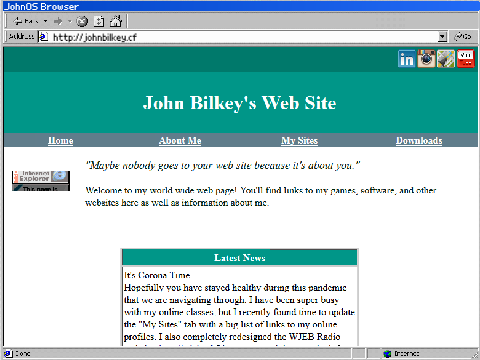This screenshot has height=360, width=480.
Task: Click the It's Corona Time headline
Action: [157, 275]
